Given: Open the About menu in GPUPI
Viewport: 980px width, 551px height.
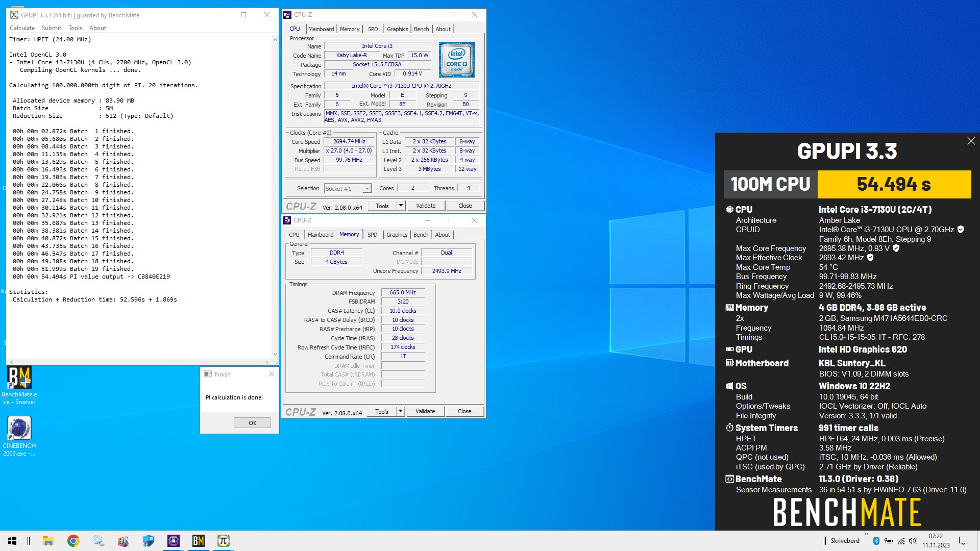Looking at the screenshot, I should point(98,28).
